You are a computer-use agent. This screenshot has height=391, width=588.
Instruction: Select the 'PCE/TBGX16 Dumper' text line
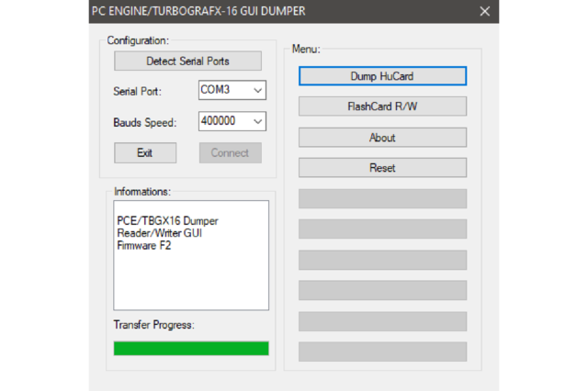point(167,220)
